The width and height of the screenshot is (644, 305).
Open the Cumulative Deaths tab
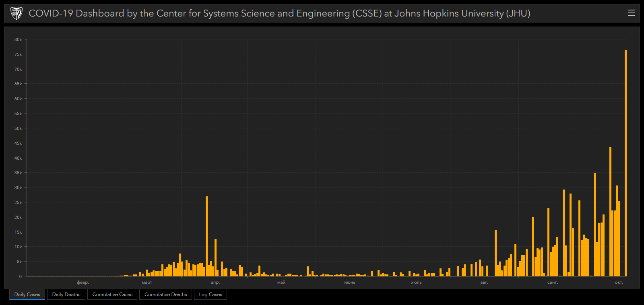click(165, 295)
